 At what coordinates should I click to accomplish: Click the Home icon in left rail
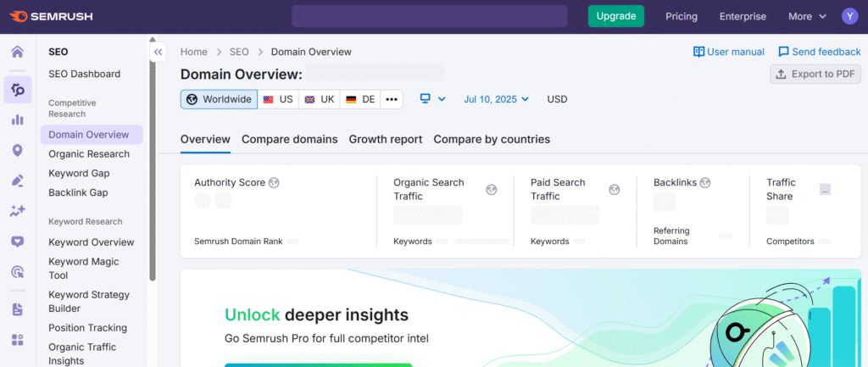(17, 53)
